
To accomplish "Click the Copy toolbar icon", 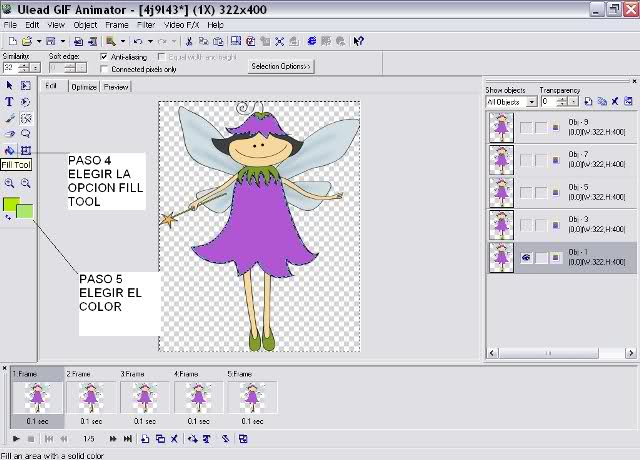I will (x=203, y=41).
